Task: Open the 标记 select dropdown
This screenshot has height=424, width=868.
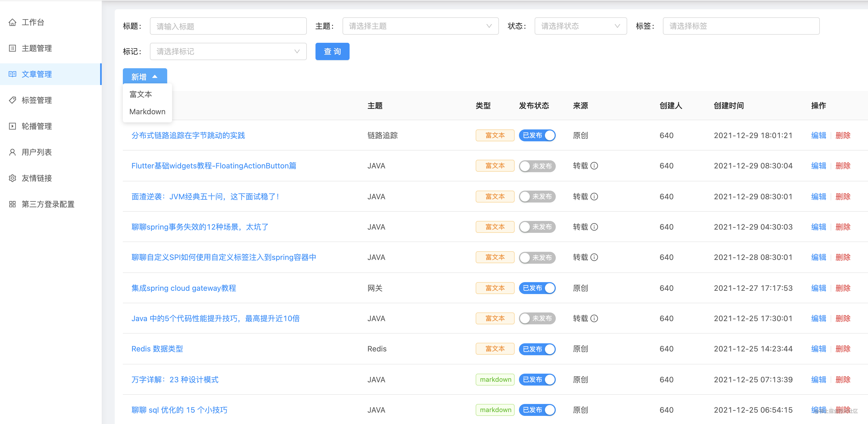Action: [x=228, y=51]
